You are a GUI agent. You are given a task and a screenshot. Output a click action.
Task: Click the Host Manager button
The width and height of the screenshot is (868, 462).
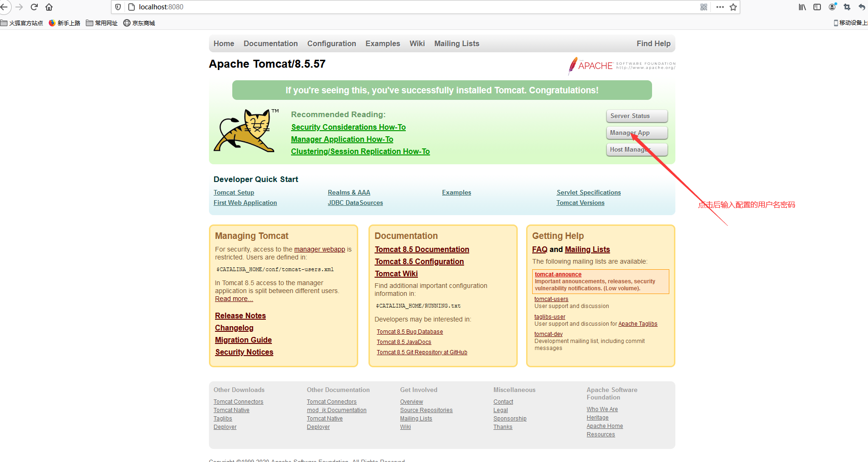click(637, 149)
